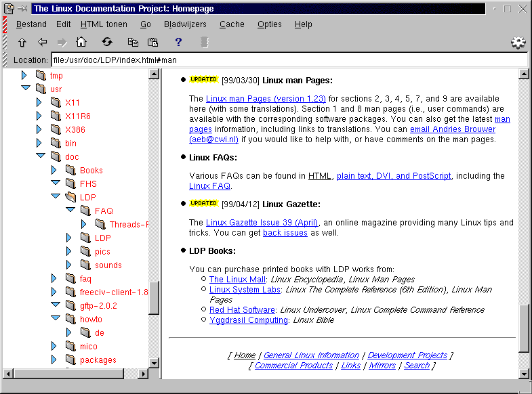Open The Linux Mall link
Image resolution: width=532 pixels, height=394 pixels.
point(237,280)
